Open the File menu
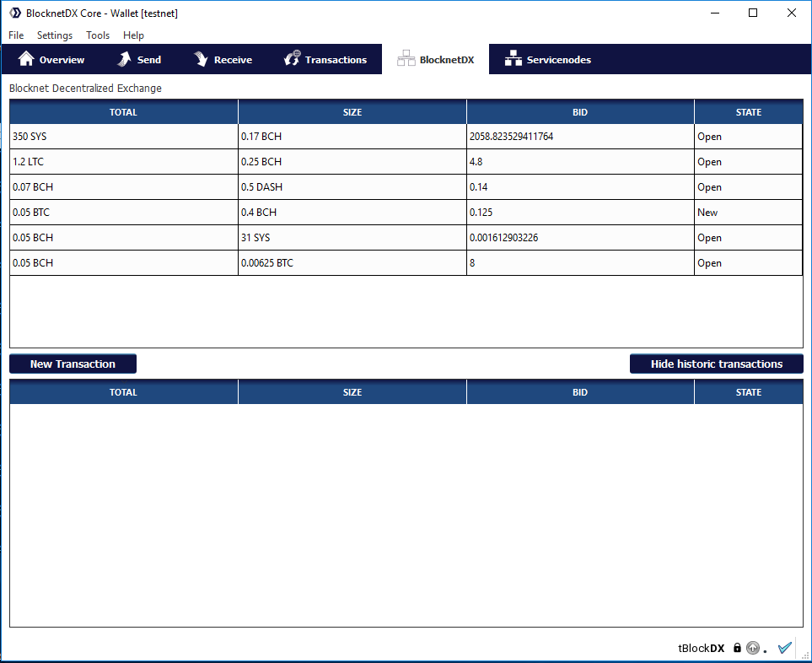 click(16, 35)
